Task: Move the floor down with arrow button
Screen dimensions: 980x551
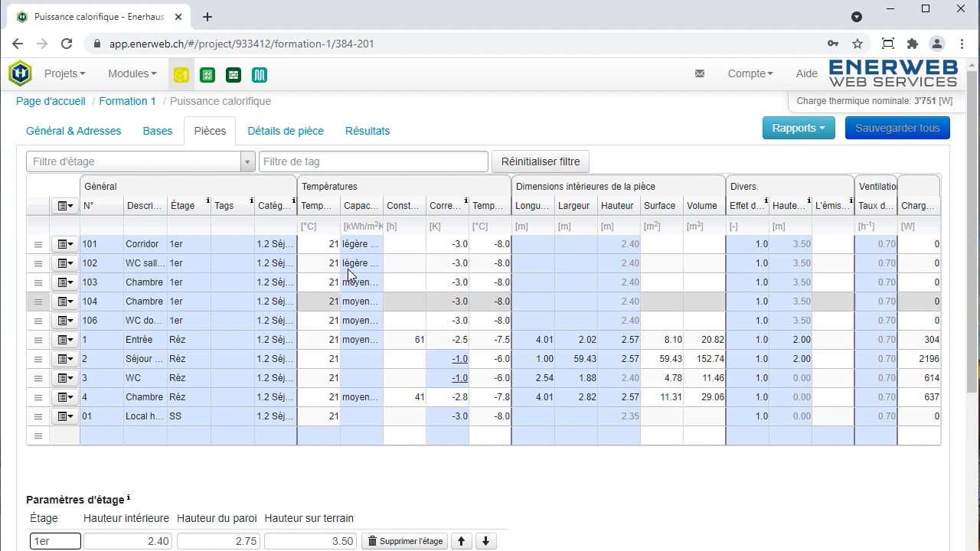Action: pos(485,541)
